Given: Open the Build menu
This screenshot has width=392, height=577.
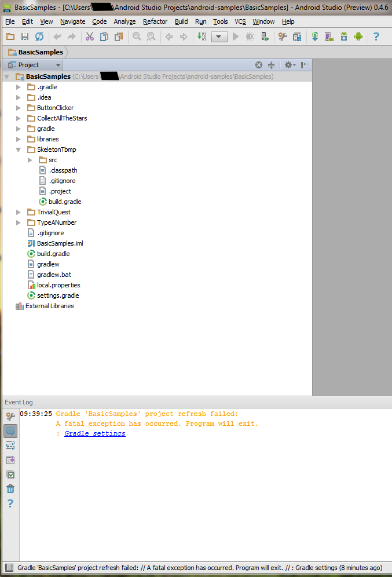Looking at the screenshot, I should (181, 21).
